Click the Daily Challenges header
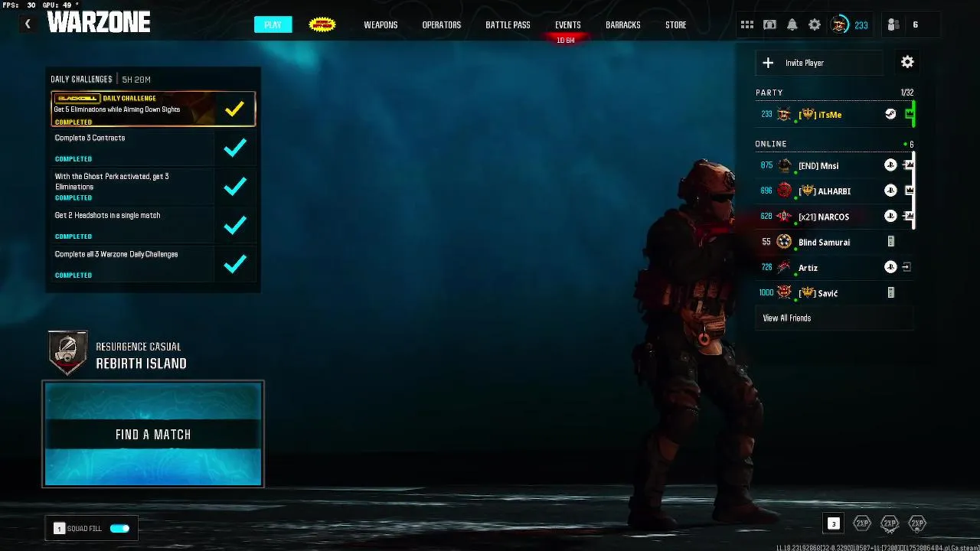This screenshot has width=980, height=551. (x=81, y=79)
